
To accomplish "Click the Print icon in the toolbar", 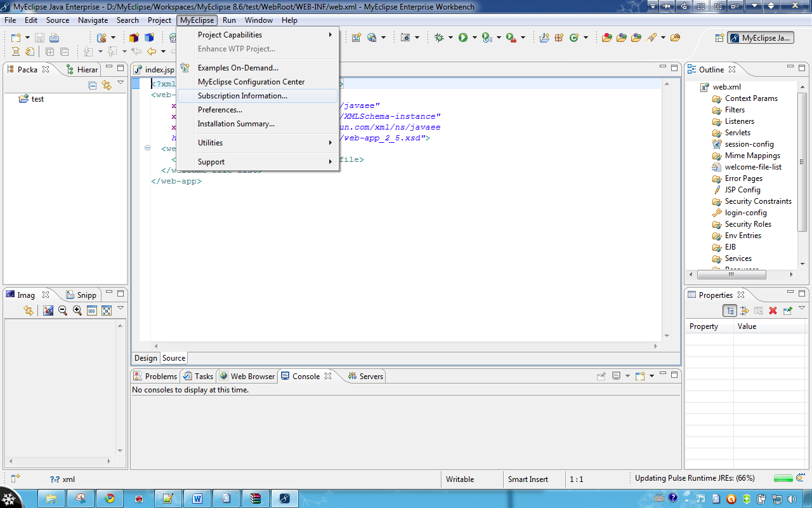I will point(54,37).
